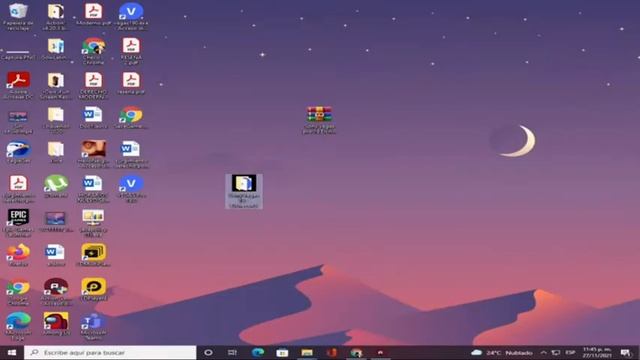
Task: Open the weather widget showing 24°C
Action: (502, 352)
